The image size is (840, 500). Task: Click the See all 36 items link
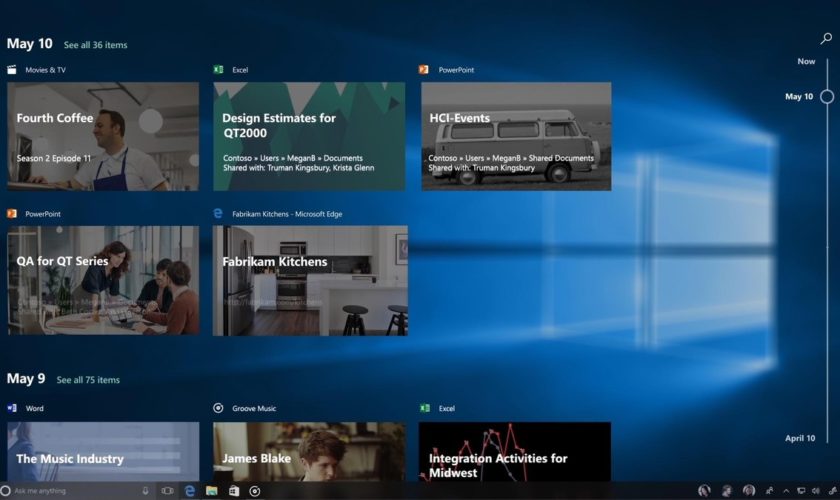[95, 45]
